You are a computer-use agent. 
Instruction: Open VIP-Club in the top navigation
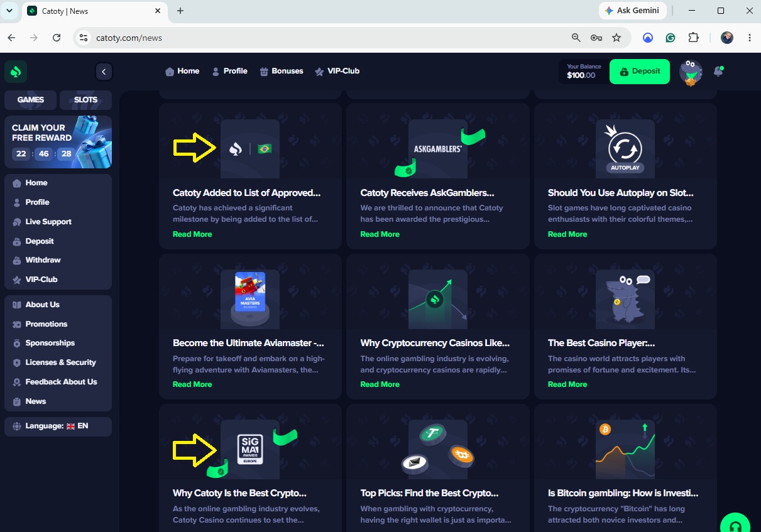point(337,71)
